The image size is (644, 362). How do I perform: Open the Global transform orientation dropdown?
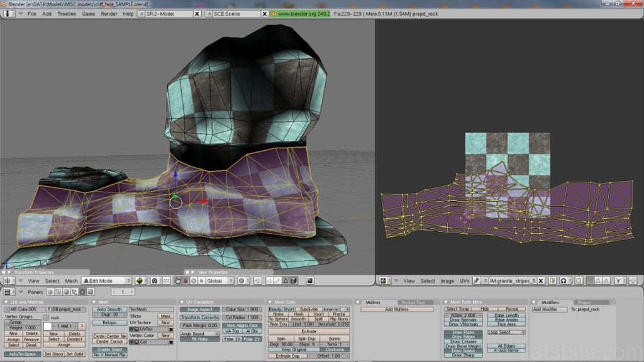point(214,281)
